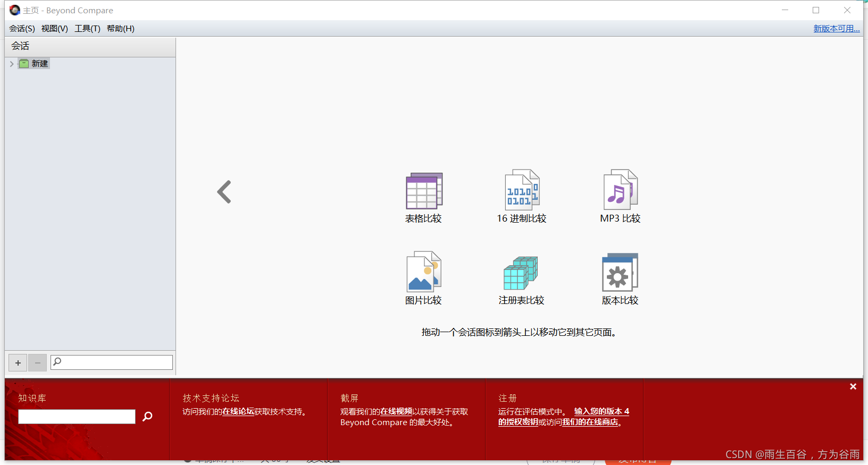
Task: Open the 在线视频 link
Action: (x=396, y=412)
